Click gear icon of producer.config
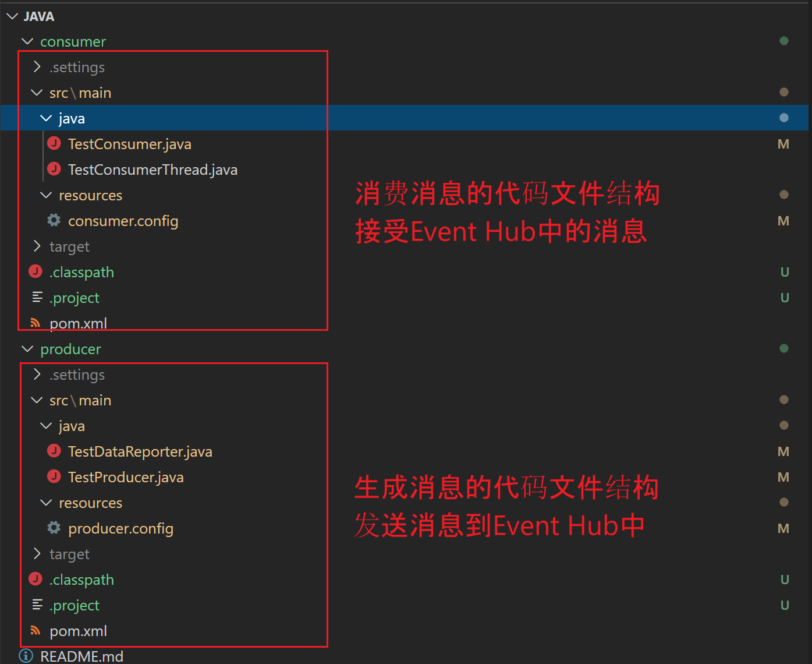This screenshot has height=664, width=812. pyautogui.click(x=54, y=528)
